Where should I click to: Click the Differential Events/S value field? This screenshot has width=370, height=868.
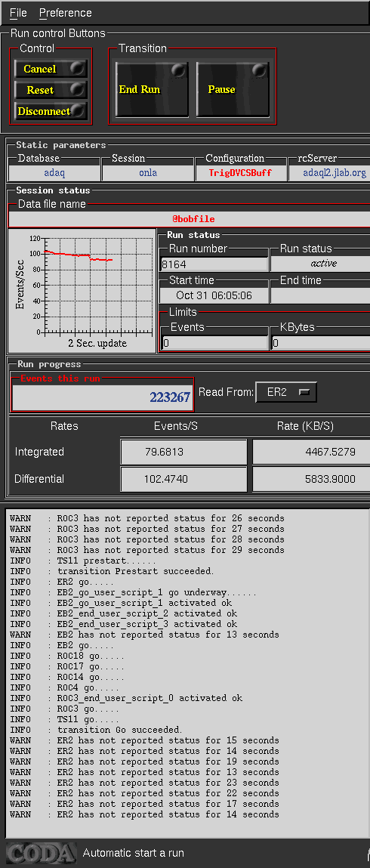183,479
